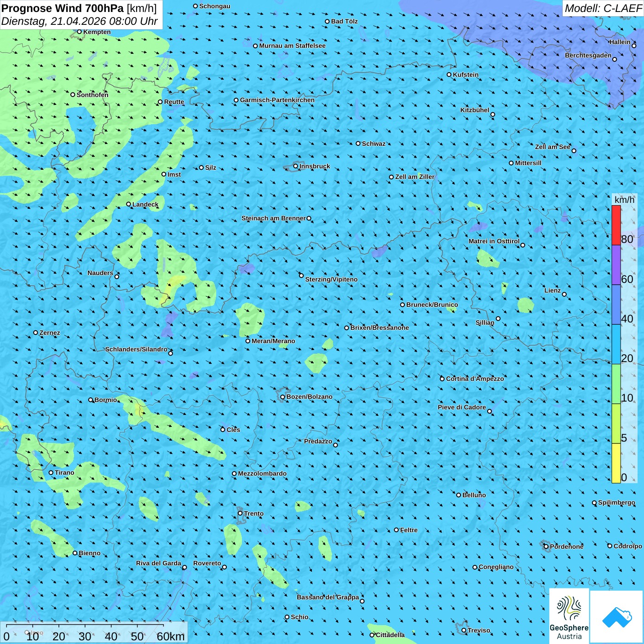Click the 'Bruneck/Brunico' label
The width and height of the screenshot is (644, 644).
click(x=432, y=305)
